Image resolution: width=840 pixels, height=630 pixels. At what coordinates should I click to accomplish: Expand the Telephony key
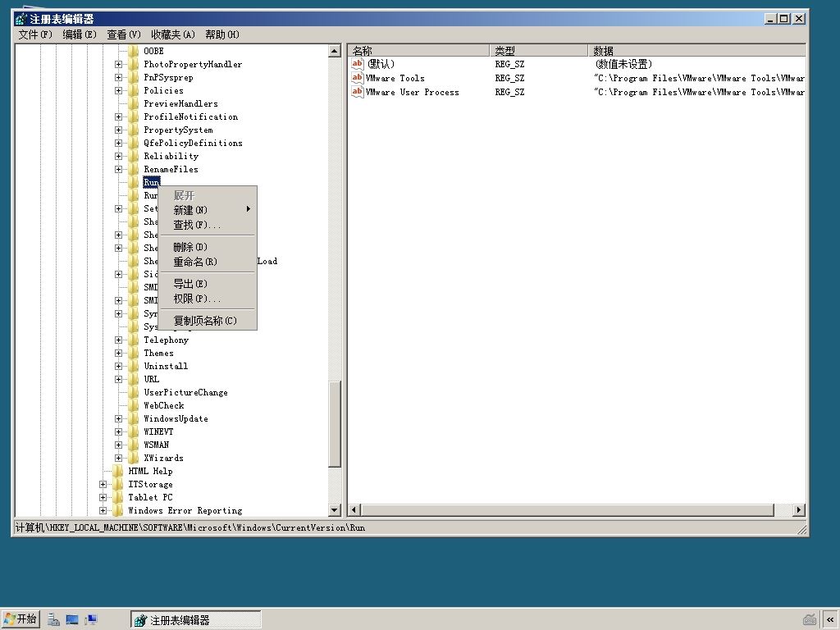[118, 340]
